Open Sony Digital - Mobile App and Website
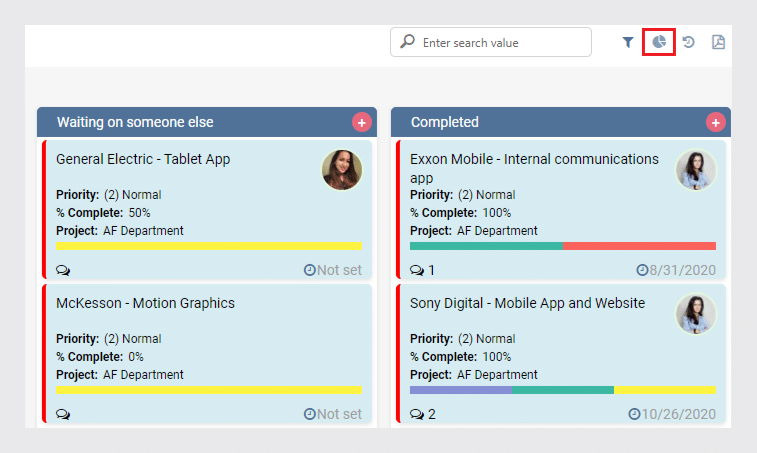The height and width of the screenshot is (453, 757). 527,303
